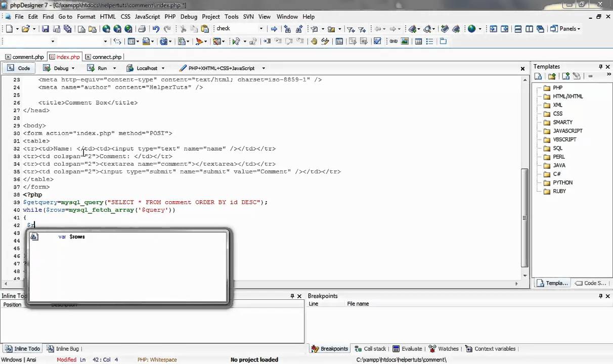Undo the last edit
Image resolution: width=613 pixels, height=364 pixels.
point(156,29)
